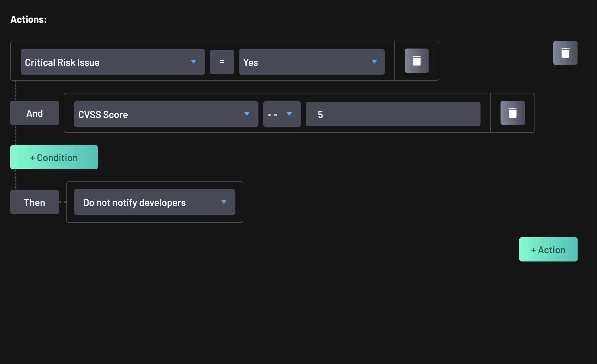Click the blue arrow in Critical Risk Issue selector

click(x=194, y=62)
